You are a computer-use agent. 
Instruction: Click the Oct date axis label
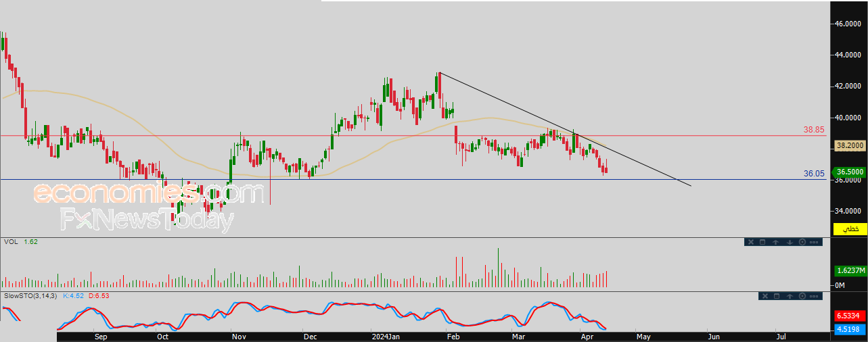pos(162,336)
